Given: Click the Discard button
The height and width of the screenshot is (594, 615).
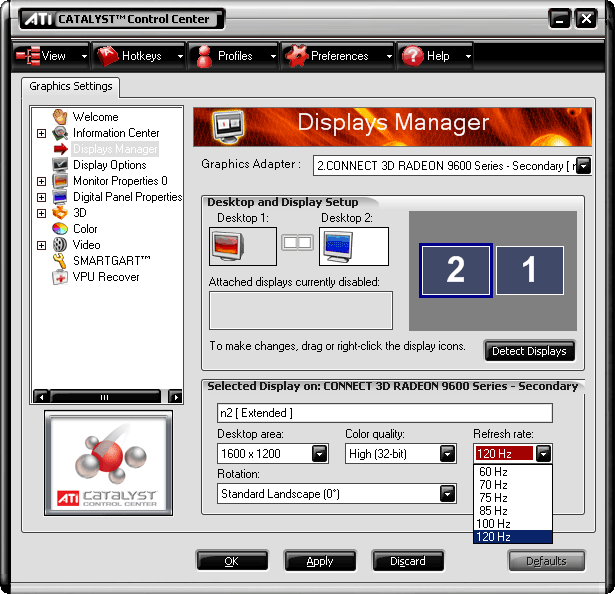Looking at the screenshot, I should 408,561.
